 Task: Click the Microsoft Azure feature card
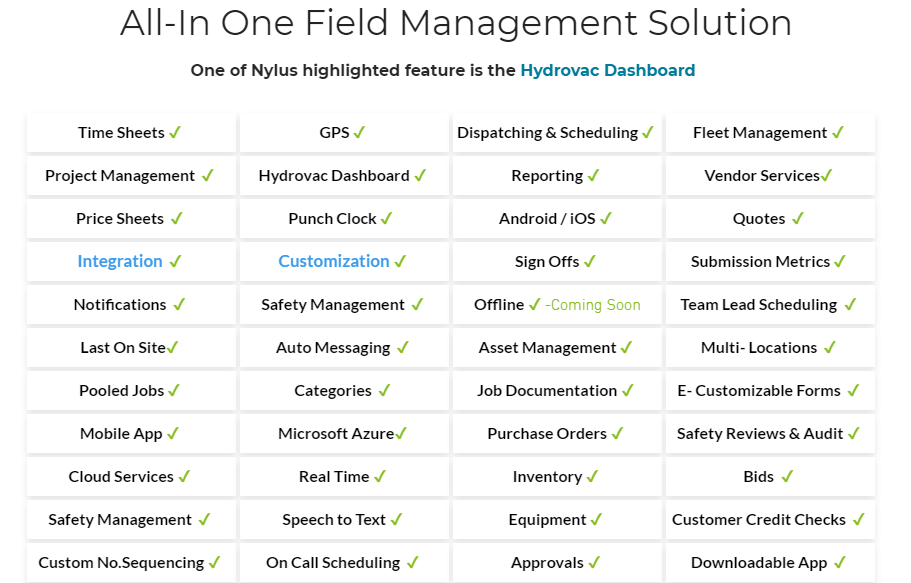(x=343, y=434)
